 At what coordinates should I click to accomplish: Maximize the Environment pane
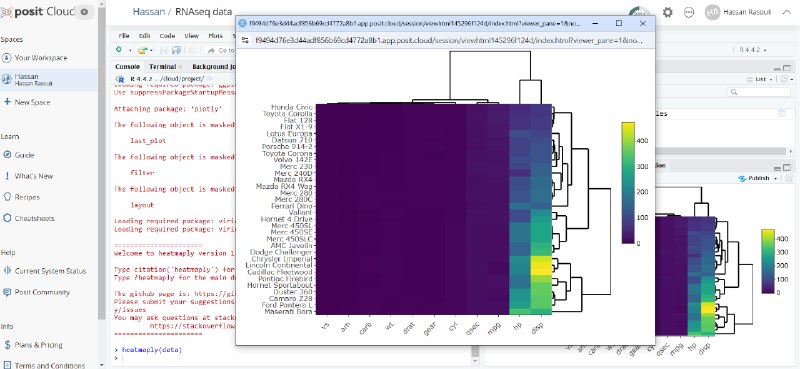tap(787, 68)
